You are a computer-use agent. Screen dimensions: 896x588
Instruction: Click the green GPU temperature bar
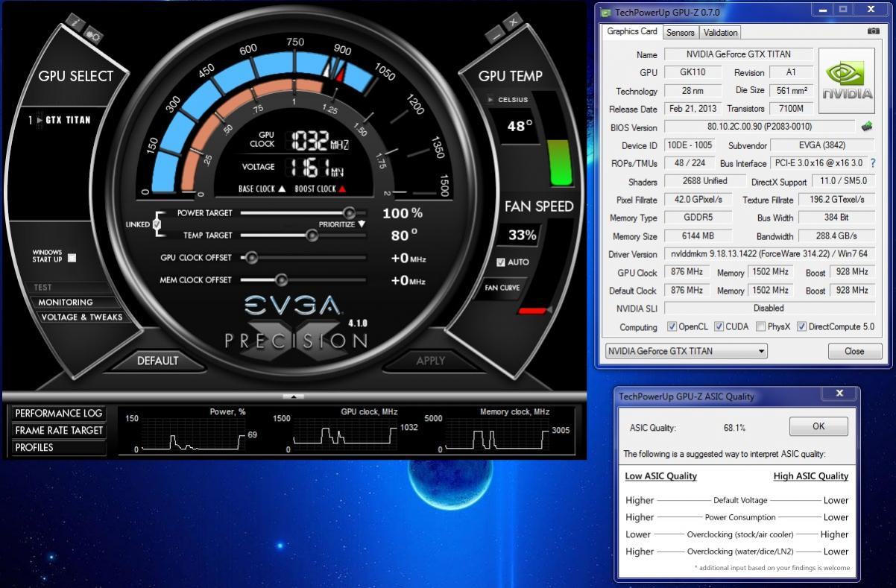coord(561,162)
